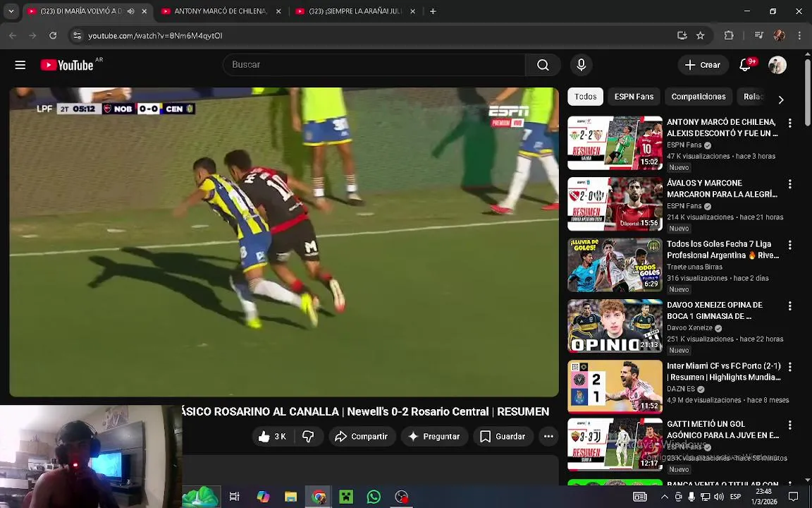This screenshot has width=812, height=508.
Task: Open the volume control in tray
Action: 719,497
